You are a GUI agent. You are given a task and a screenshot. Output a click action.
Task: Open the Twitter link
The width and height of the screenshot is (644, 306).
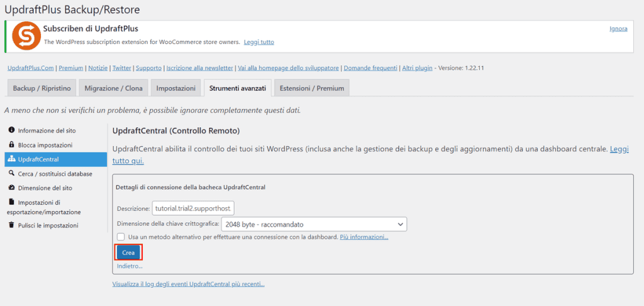coord(121,68)
